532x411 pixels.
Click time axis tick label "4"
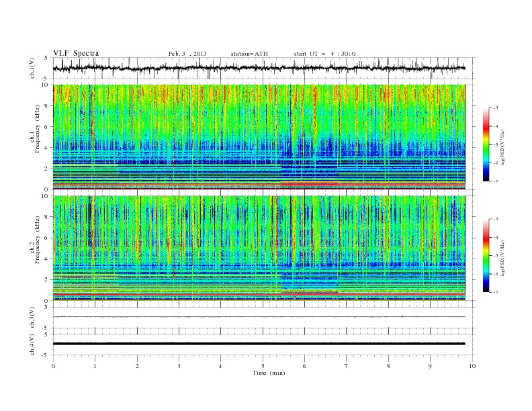click(x=221, y=366)
